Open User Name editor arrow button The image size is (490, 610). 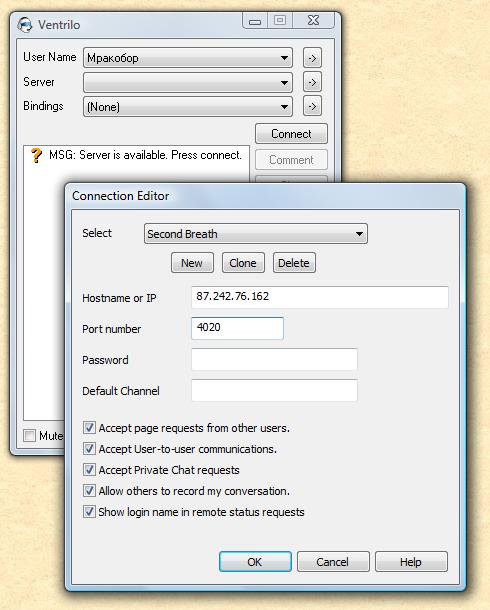point(312,58)
